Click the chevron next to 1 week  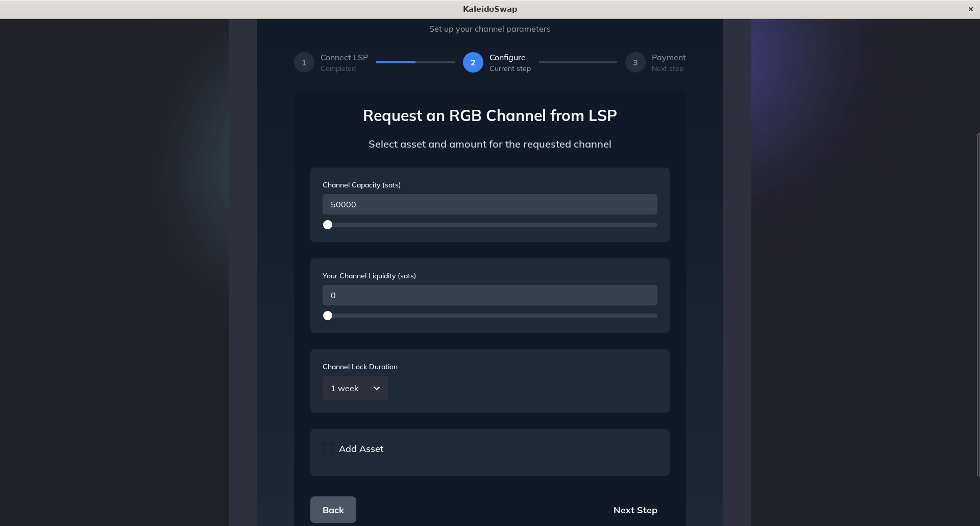[376, 388]
